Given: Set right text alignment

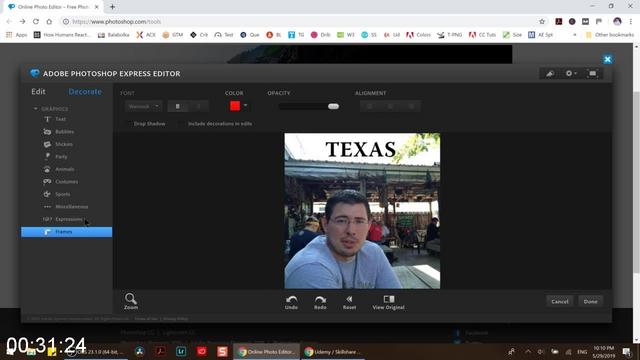Looking at the screenshot, I should pos(411,107).
